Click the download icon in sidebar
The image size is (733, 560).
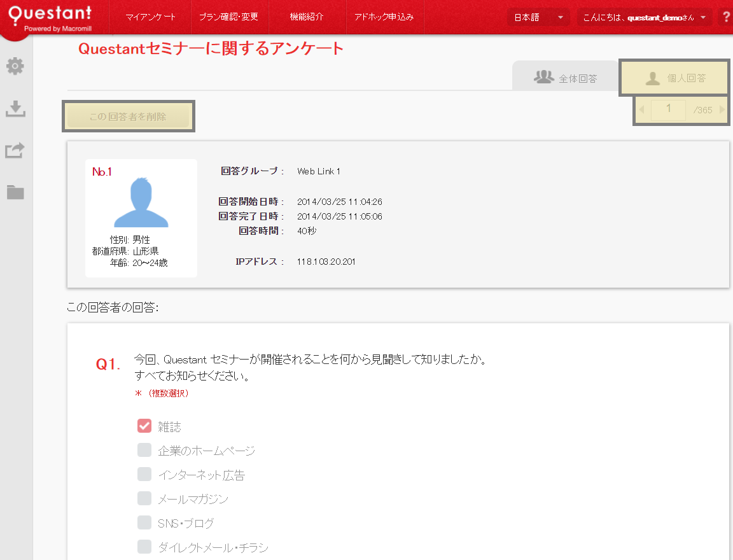tap(15, 108)
